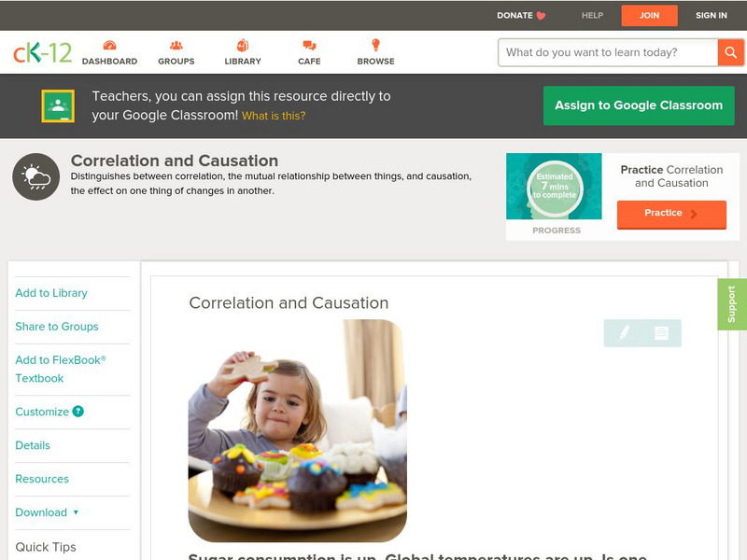Select the highlighter pen tool icon
Image resolution: width=747 pixels, height=560 pixels.
click(x=624, y=332)
